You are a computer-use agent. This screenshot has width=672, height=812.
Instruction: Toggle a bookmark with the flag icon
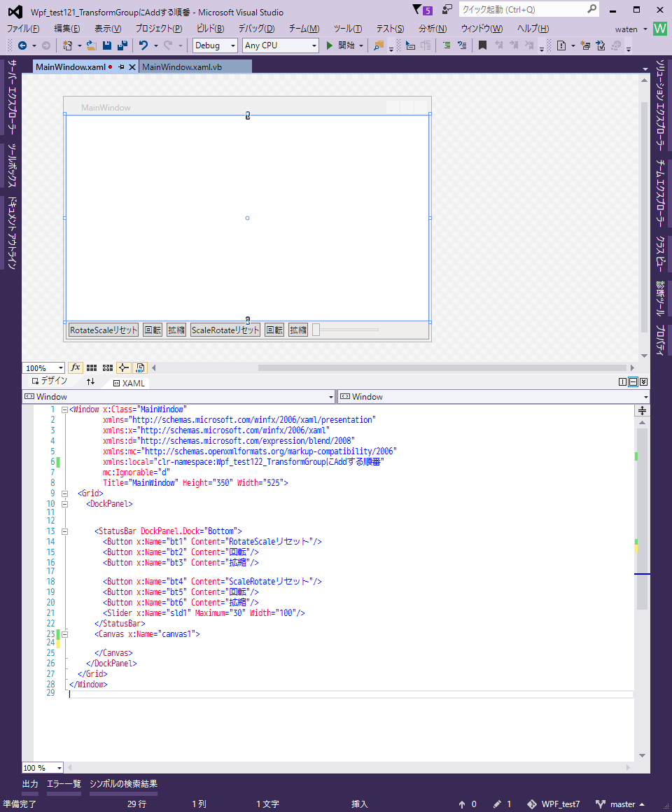483,47
